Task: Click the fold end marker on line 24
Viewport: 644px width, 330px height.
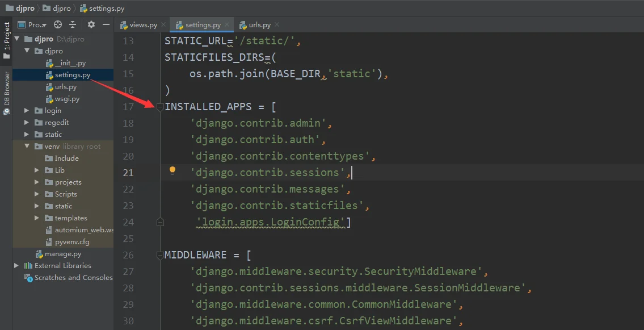Action: pos(160,222)
